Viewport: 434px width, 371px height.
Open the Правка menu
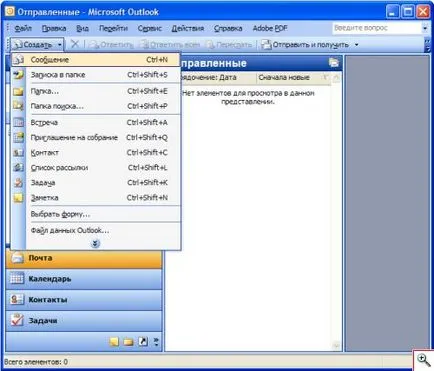pos(54,28)
